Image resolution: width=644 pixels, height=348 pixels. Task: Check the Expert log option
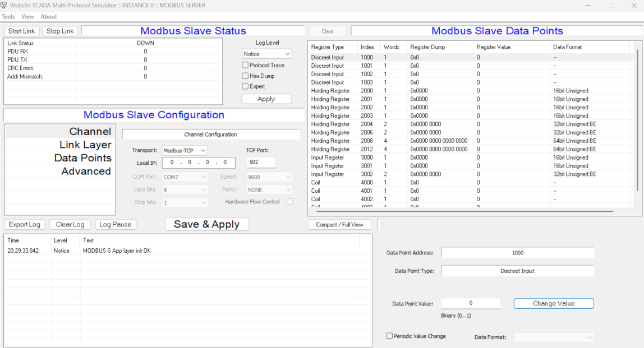pyautogui.click(x=245, y=86)
